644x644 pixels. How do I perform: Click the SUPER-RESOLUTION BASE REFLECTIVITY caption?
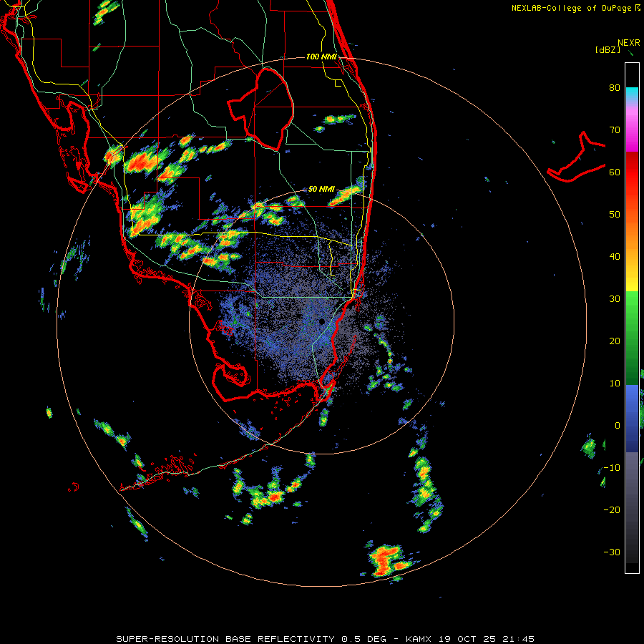pos(225,639)
